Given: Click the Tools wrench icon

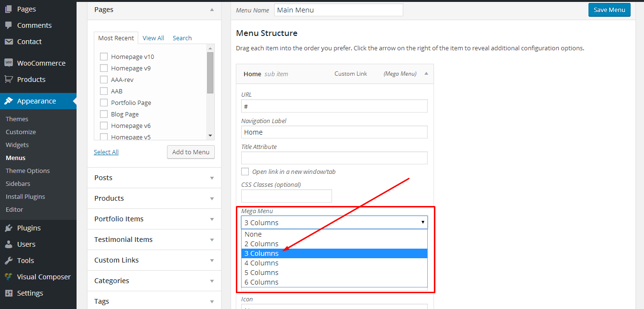Looking at the screenshot, I should click(9, 261).
